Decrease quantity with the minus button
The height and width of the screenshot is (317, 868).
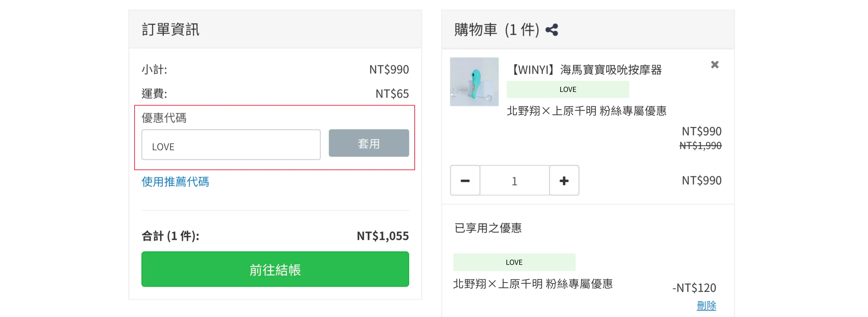pyautogui.click(x=465, y=181)
